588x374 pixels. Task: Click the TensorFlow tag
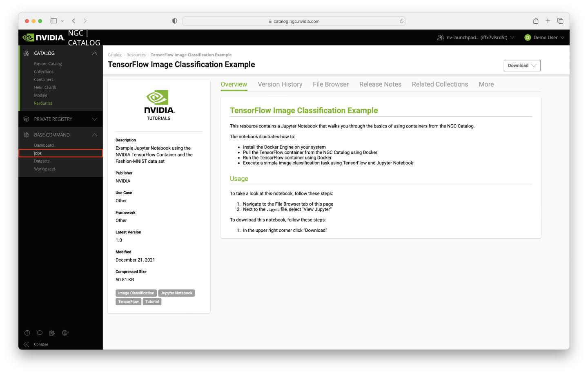(x=128, y=301)
